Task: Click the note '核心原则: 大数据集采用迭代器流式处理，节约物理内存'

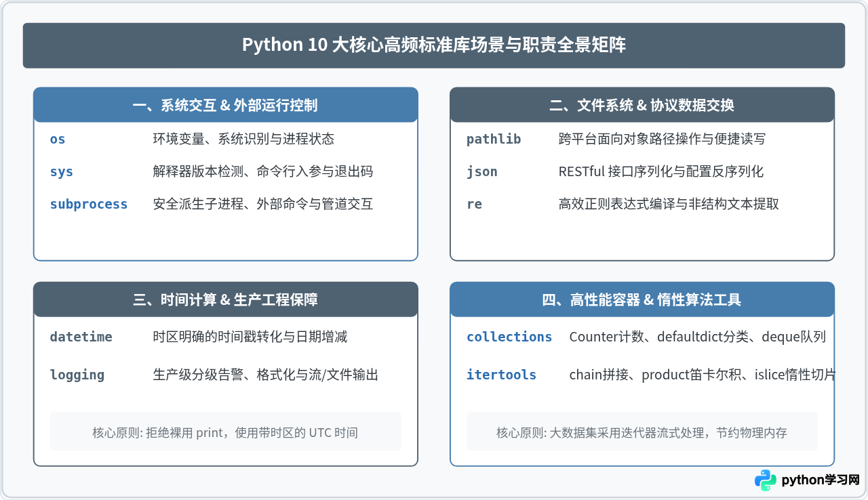Action: [x=642, y=432]
